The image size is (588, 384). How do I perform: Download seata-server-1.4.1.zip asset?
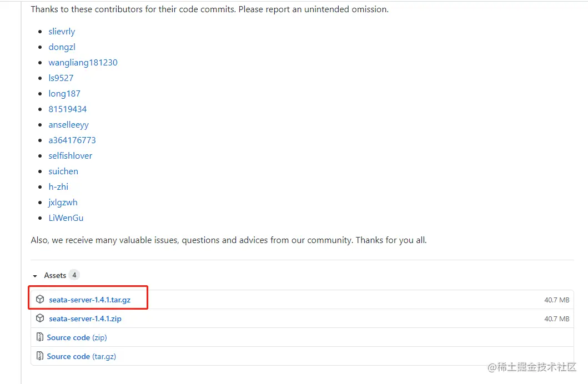85,319
